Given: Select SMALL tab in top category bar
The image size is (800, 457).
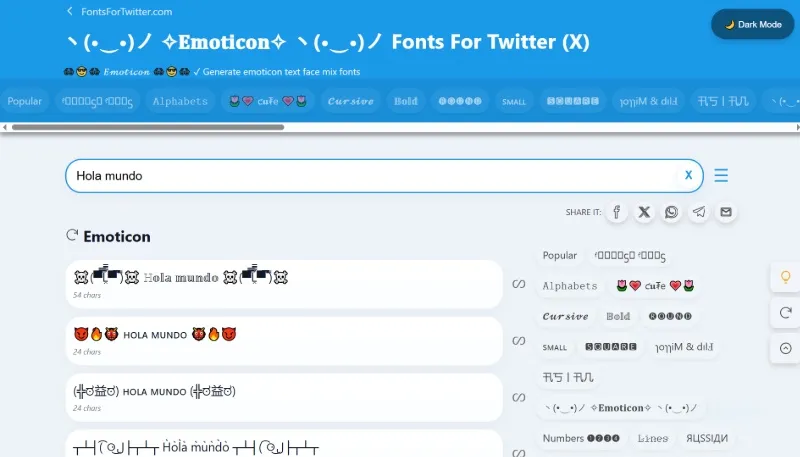Looking at the screenshot, I should [514, 101].
